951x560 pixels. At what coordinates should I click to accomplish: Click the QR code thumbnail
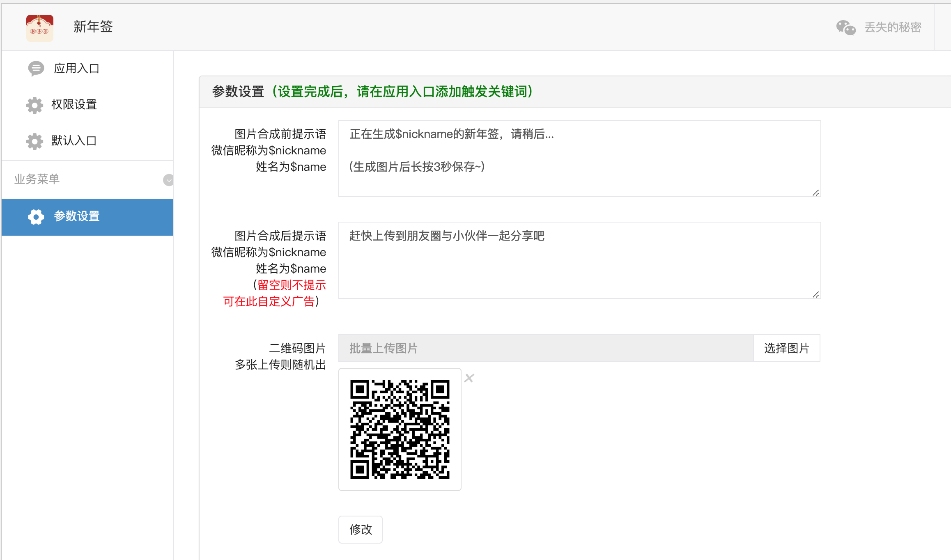[x=400, y=429]
